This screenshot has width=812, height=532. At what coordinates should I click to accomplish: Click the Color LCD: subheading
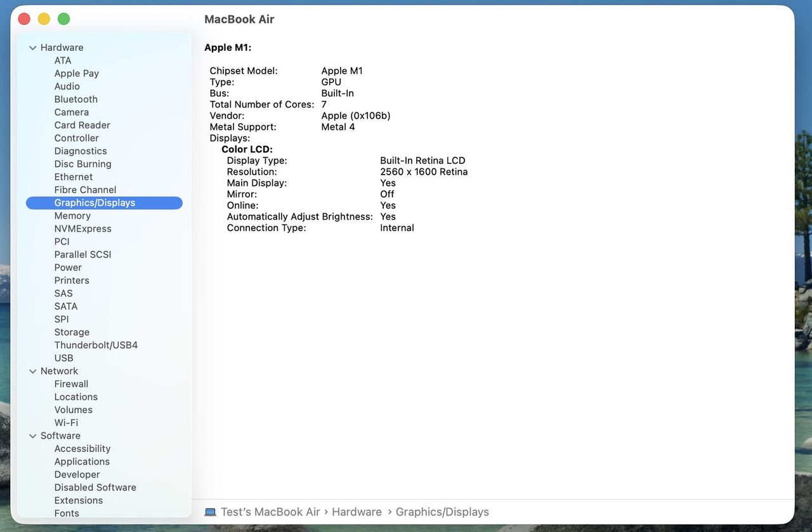click(247, 150)
